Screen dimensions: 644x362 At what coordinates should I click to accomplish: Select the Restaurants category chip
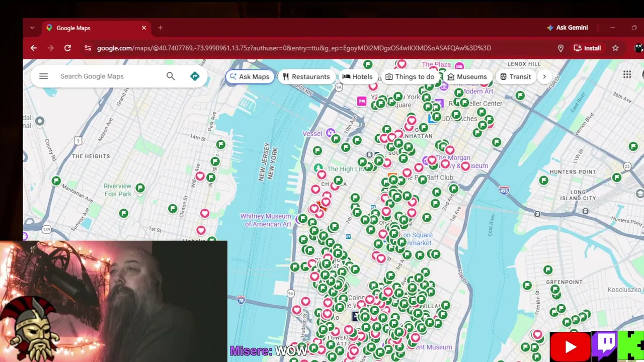[306, 76]
